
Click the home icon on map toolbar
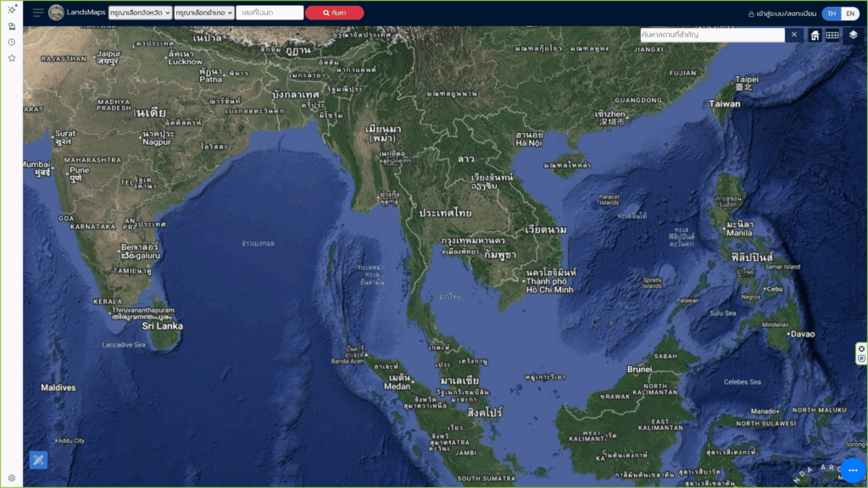coord(815,35)
